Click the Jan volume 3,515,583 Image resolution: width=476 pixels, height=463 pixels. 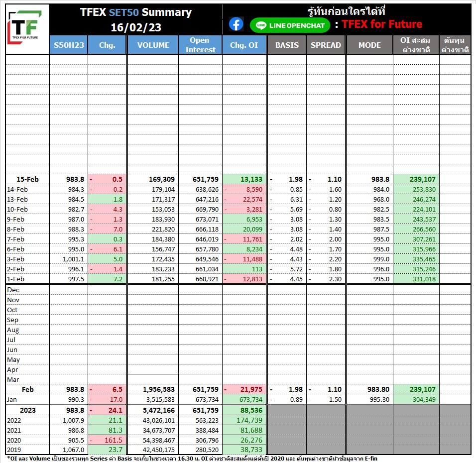161,400
